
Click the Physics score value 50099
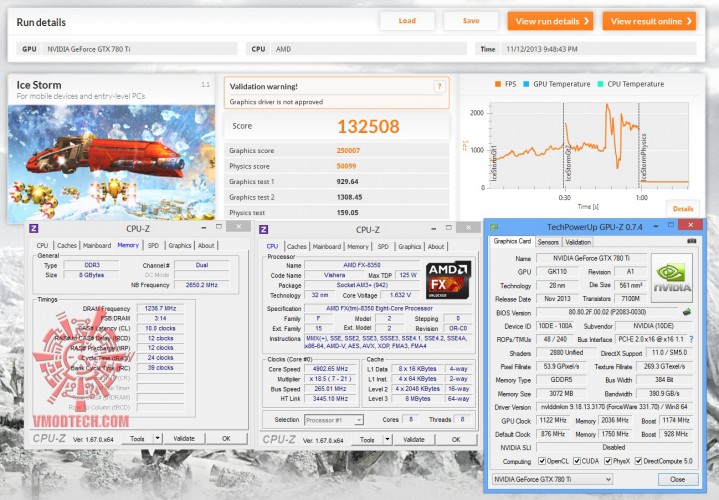pyautogui.click(x=346, y=166)
